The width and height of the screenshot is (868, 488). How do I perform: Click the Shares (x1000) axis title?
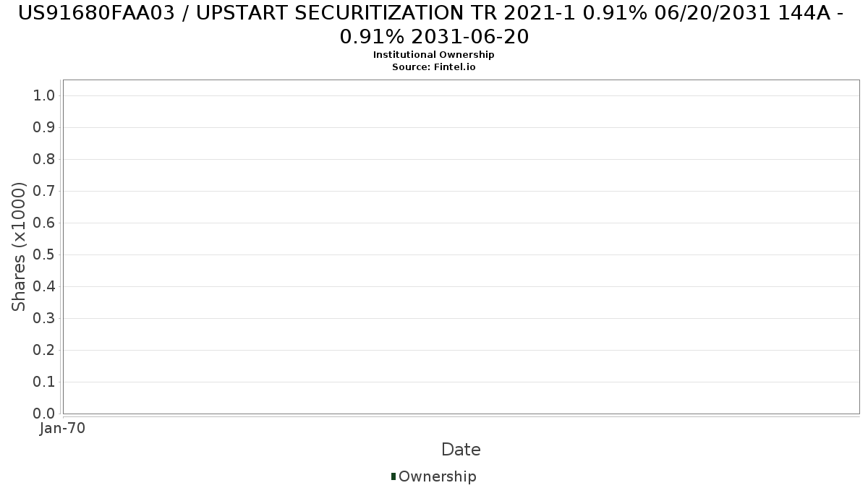(19, 247)
